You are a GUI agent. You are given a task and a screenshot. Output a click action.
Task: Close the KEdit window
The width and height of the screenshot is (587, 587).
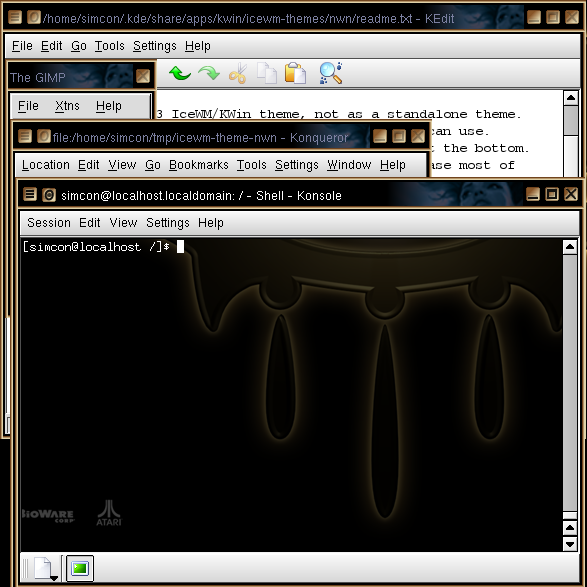[572, 17]
